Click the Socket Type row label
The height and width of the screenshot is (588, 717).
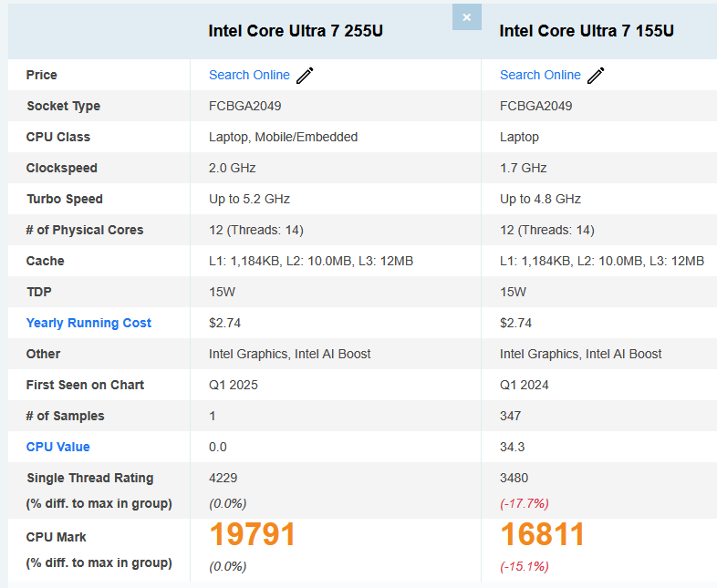point(63,106)
